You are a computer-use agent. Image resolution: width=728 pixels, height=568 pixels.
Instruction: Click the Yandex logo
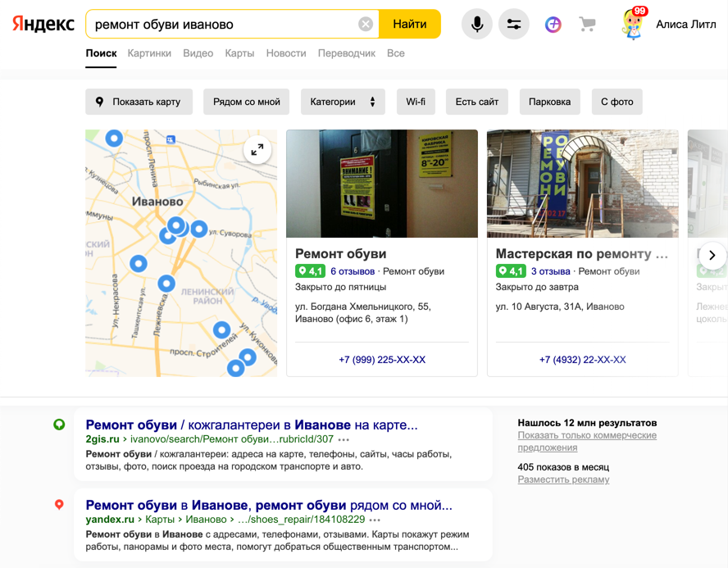click(x=43, y=25)
